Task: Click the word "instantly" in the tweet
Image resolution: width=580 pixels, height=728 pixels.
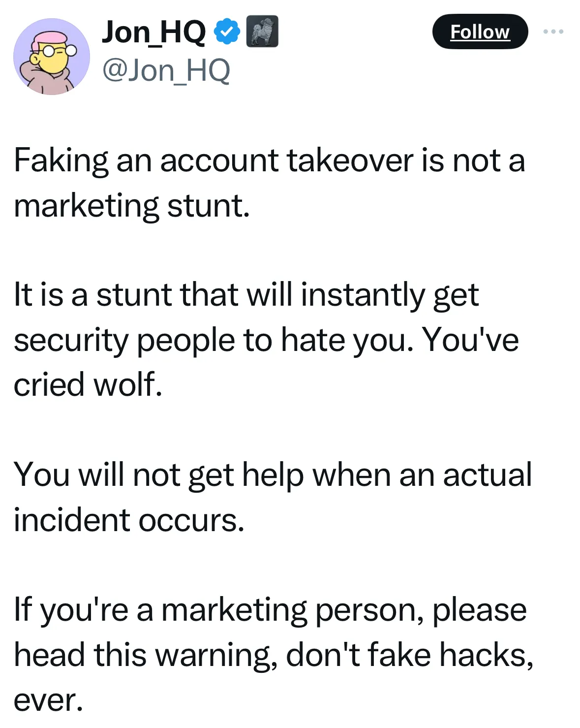Action: tap(363, 295)
